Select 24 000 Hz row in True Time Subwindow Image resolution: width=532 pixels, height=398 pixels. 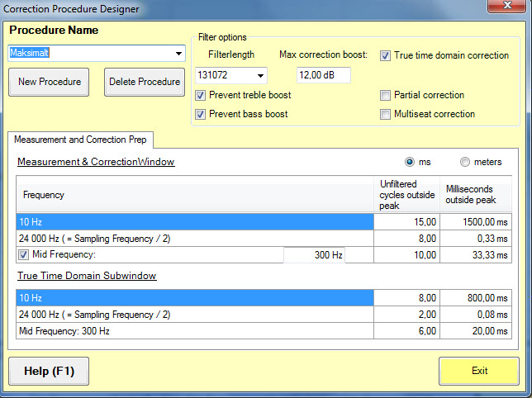pos(195,315)
